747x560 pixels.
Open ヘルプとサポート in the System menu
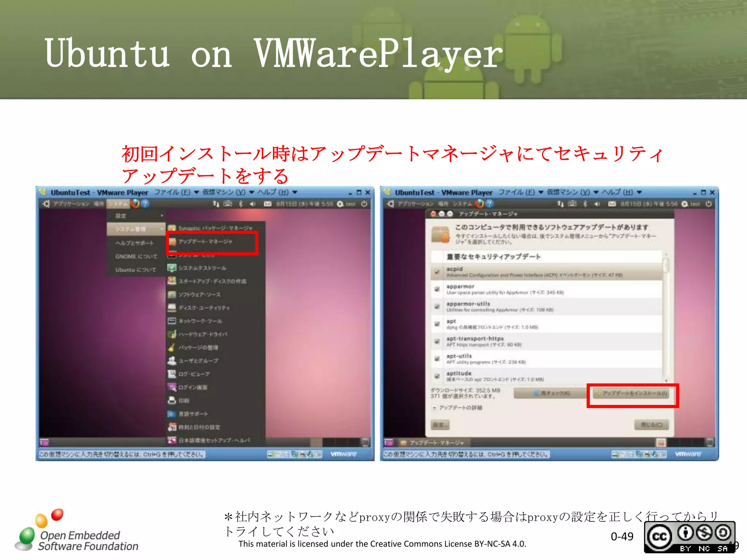(136, 243)
